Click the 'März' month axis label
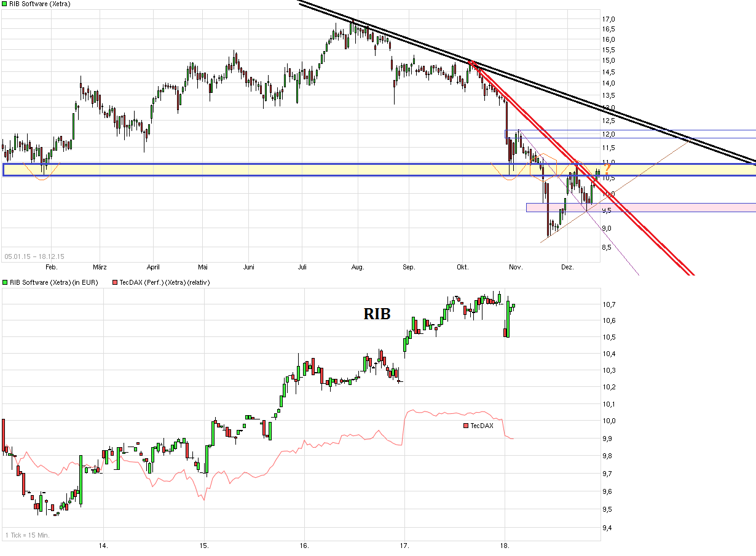756x556 pixels. coord(100,267)
